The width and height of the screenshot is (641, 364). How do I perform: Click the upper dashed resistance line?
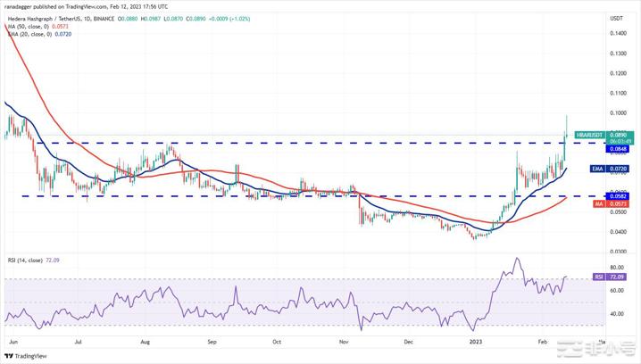(x=268, y=142)
